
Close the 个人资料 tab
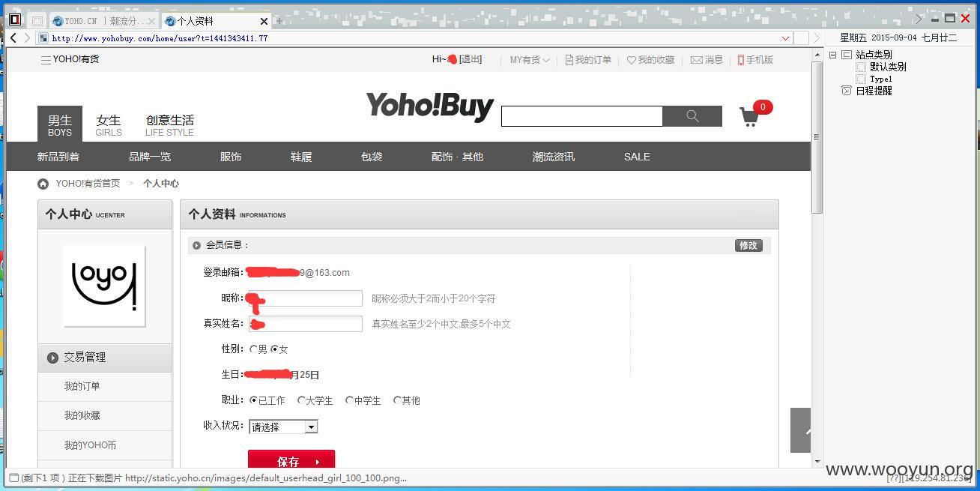tap(264, 21)
